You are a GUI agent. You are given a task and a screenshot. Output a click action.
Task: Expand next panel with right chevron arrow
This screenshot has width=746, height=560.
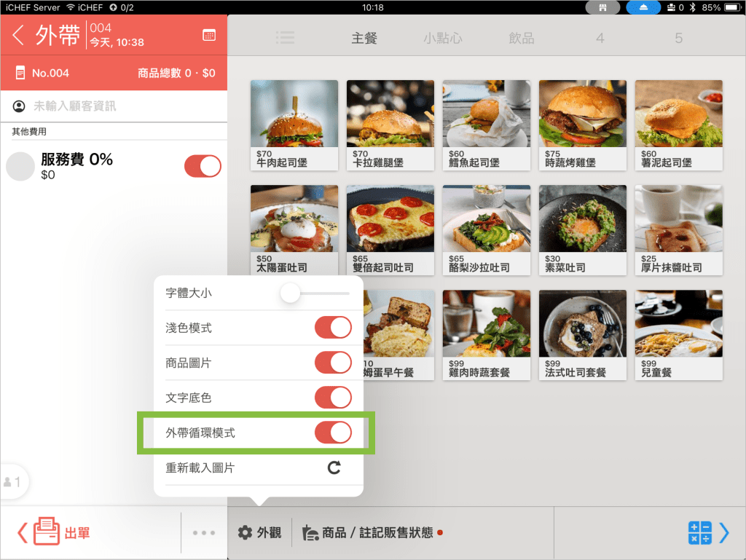[x=724, y=533]
